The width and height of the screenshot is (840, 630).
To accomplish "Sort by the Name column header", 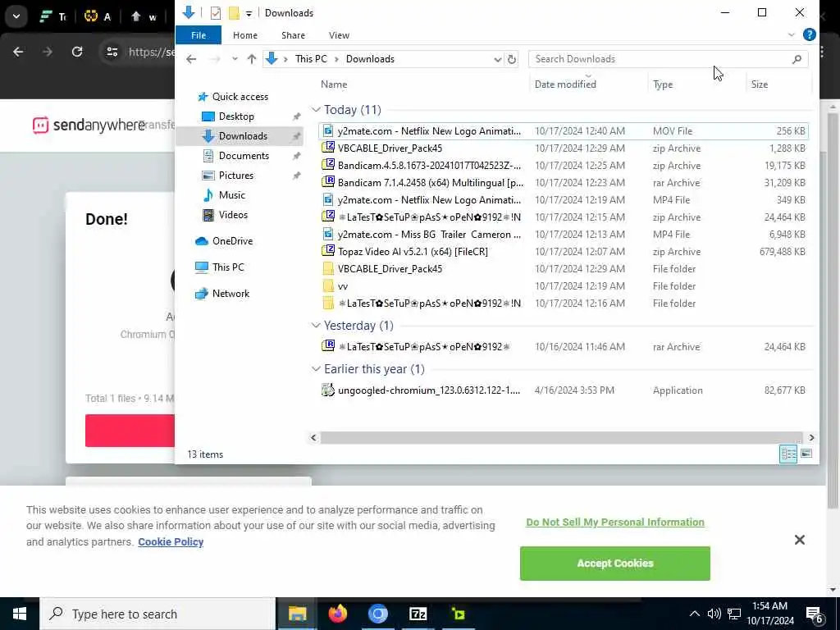I will tap(334, 84).
